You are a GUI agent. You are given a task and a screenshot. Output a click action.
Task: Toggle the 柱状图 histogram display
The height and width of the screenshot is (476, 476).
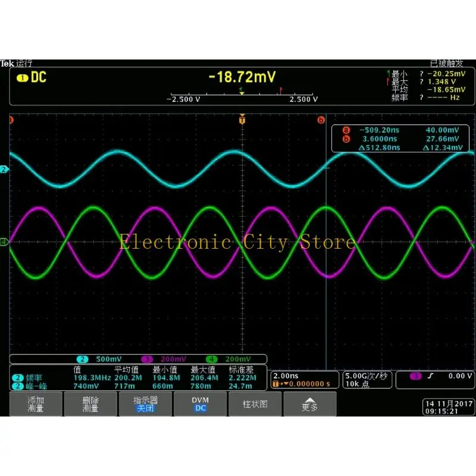click(x=255, y=403)
